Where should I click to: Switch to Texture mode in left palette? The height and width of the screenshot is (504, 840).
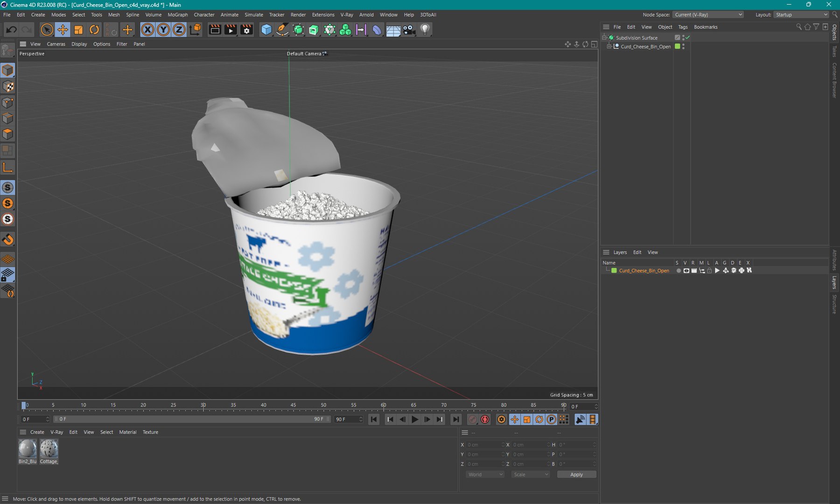point(8,86)
